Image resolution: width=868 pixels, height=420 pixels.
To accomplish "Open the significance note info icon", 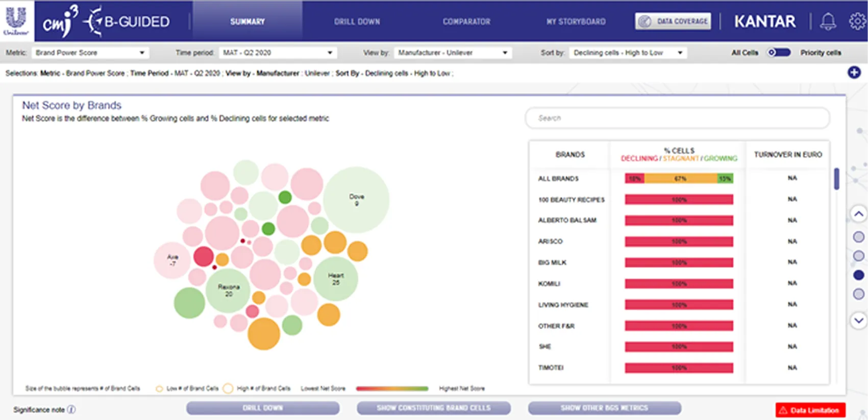I will pos(71,409).
